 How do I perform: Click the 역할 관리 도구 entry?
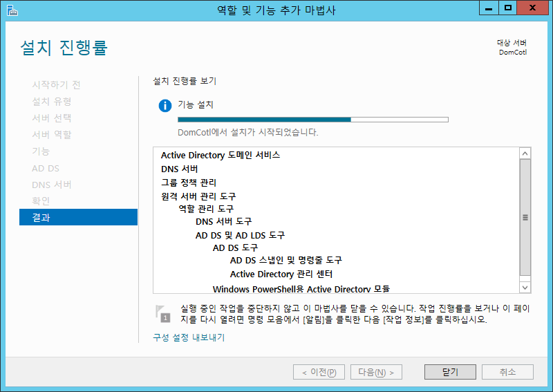click(206, 209)
